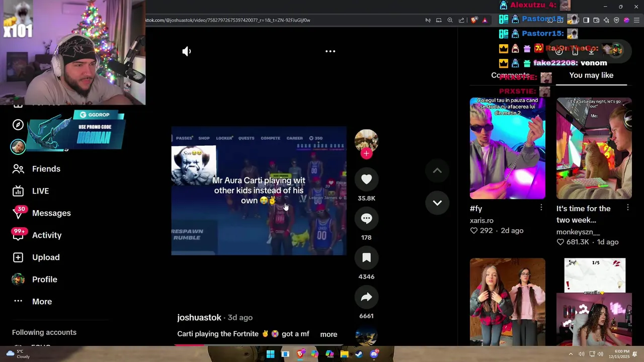Open Discord from the taskbar
Screen dimensions: 644x362
pos(374,354)
